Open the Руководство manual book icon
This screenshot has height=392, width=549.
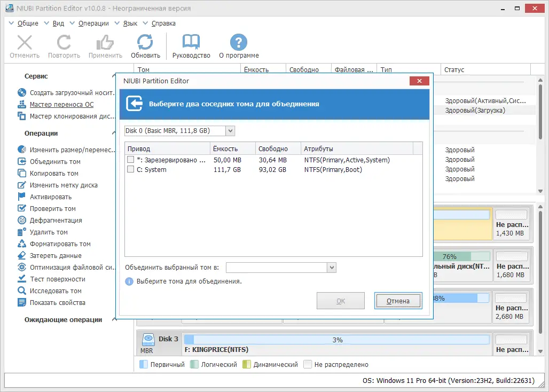click(191, 42)
